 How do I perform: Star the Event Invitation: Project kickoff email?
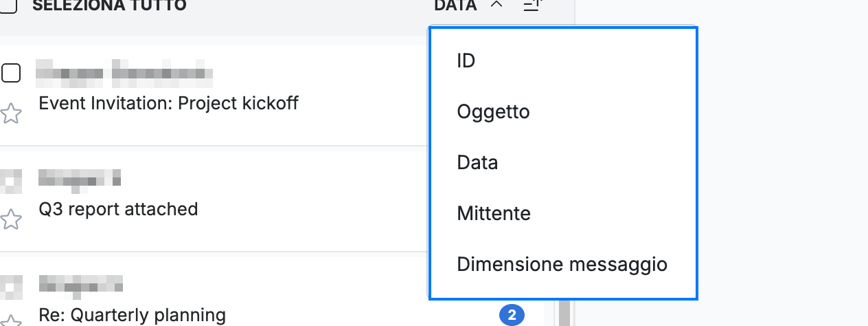[10, 113]
